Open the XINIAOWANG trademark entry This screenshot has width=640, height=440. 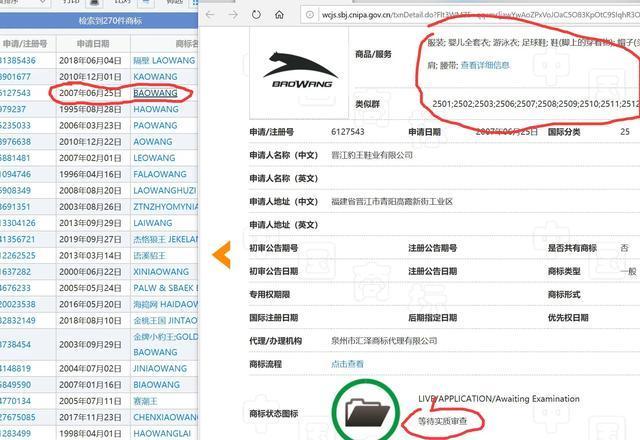coord(161,272)
